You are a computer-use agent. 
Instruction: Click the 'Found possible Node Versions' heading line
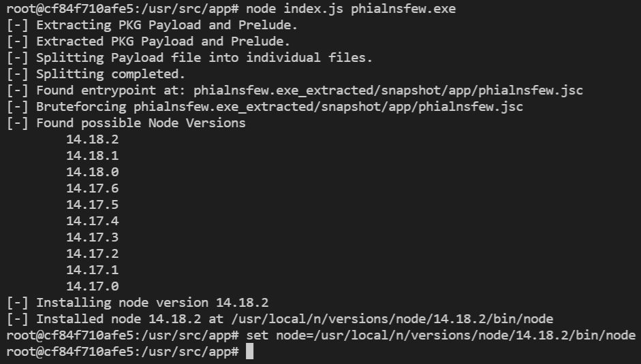126,123
